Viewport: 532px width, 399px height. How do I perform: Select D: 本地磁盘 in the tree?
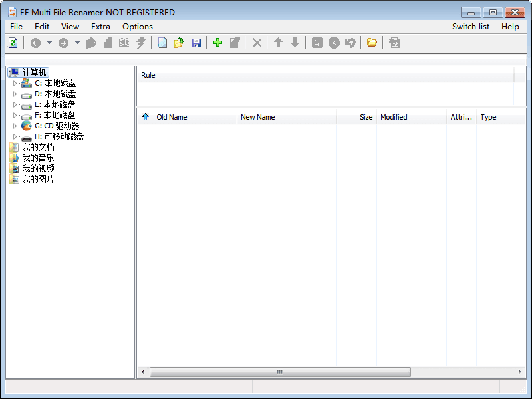pos(55,94)
